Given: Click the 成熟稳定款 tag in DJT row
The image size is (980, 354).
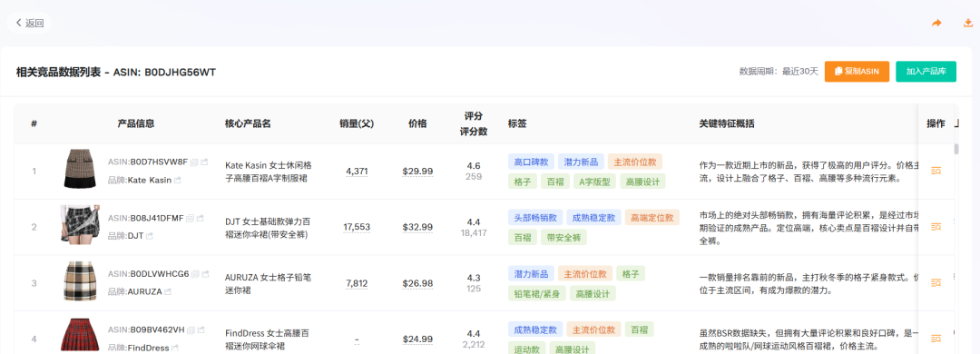Looking at the screenshot, I should pos(593,218).
